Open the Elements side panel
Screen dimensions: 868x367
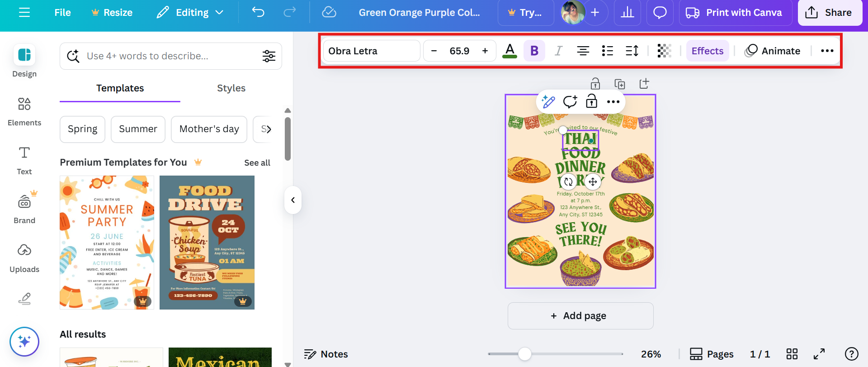click(24, 112)
